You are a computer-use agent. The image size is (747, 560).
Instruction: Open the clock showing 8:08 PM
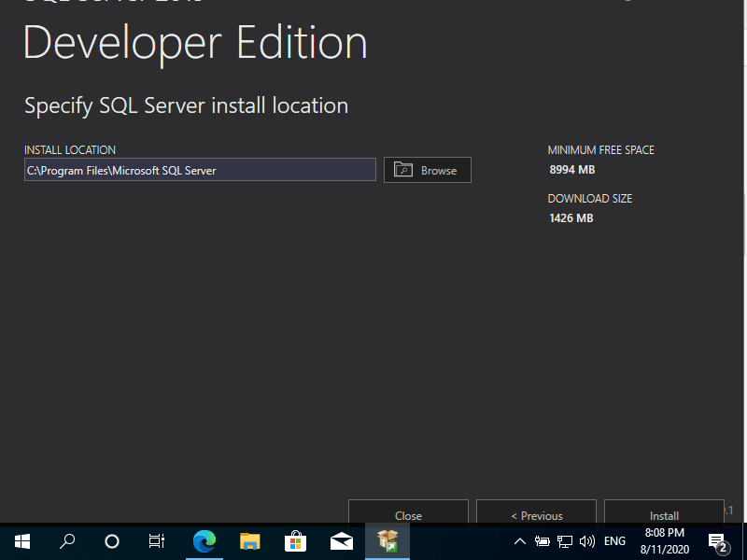point(665,541)
